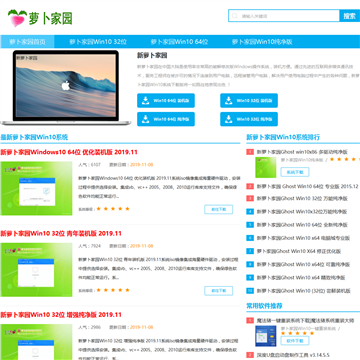Screen dimensions: 360x360
Task: Switch to 萝卜家园Win10纯净版 navigation tab
Action: (262, 42)
